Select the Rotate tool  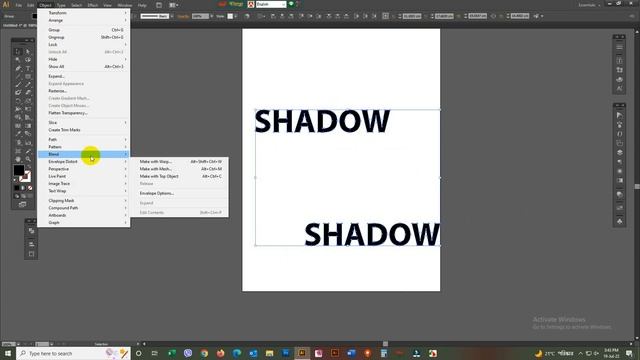click(18, 101)
